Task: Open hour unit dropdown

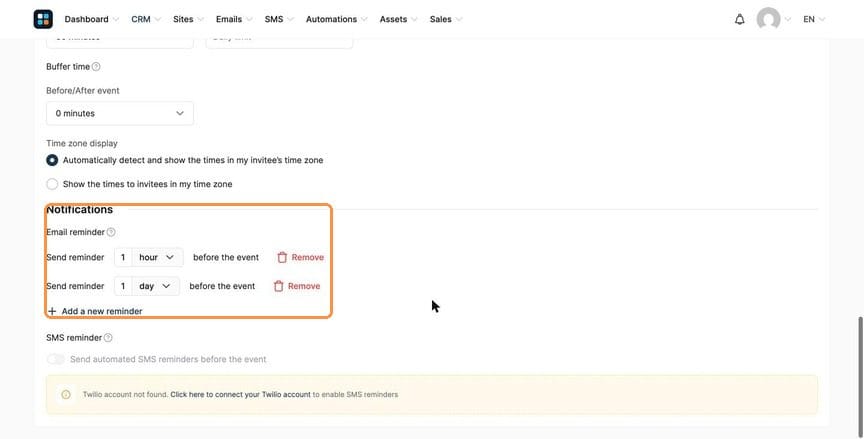Action: 157,257
